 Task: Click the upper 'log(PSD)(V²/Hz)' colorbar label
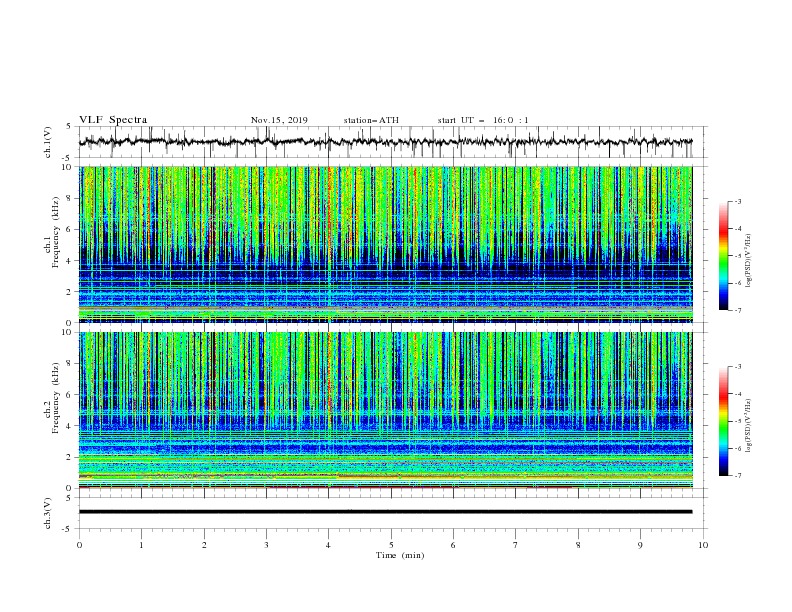coord(749,261)
